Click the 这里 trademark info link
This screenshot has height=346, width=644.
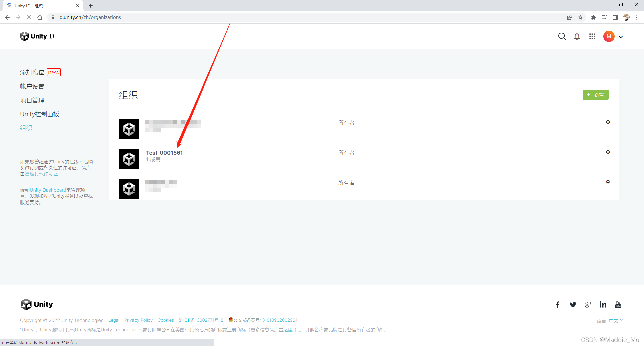tap(288, 330)
